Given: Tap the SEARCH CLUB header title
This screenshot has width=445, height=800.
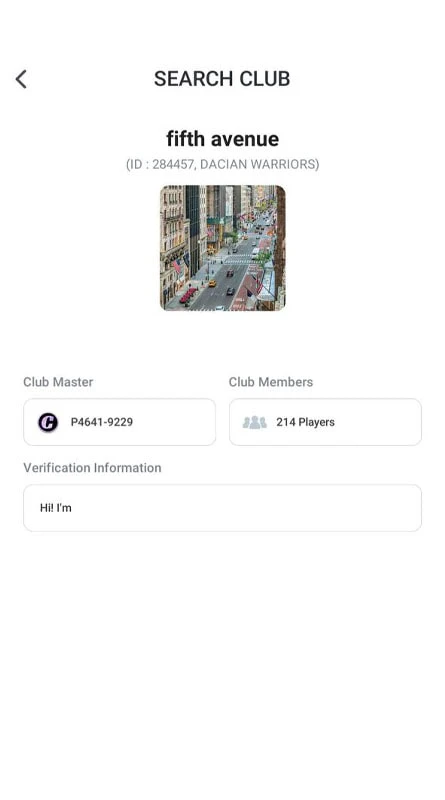Looking at the screenshot, I should click(x=222, y=79).
